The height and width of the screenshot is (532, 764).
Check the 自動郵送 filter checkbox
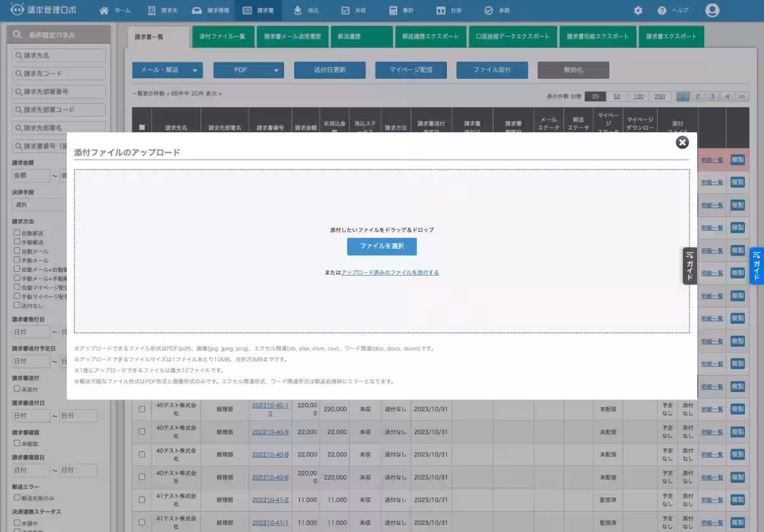(17, 233)
